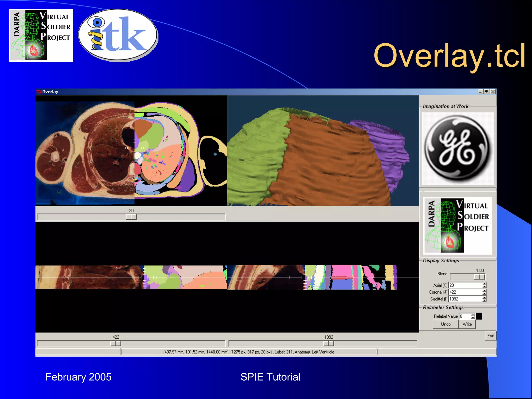
Task: Click the Virtual Soldier Project logo in panel
Action: click(457, 225)
